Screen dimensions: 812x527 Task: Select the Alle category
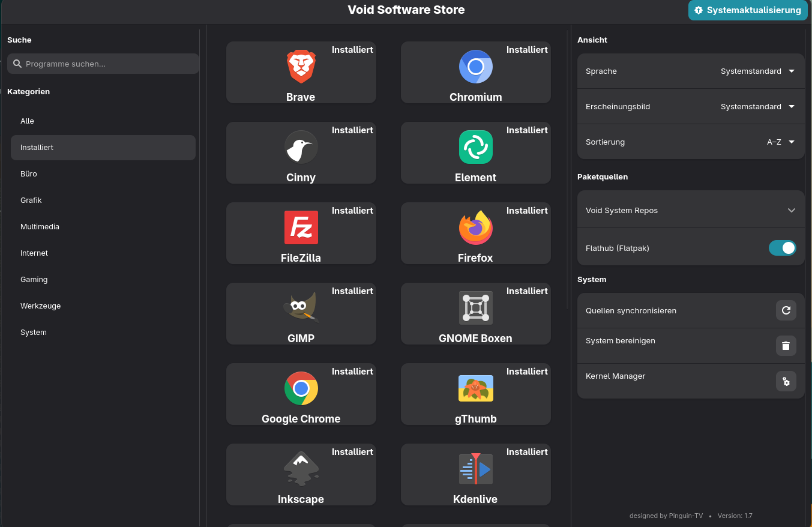tap(103, 121)
